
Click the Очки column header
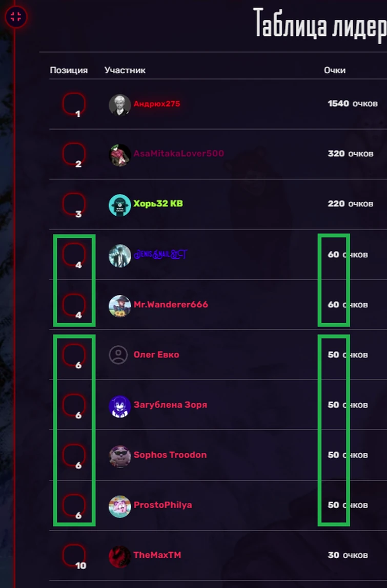pos(335,70)
